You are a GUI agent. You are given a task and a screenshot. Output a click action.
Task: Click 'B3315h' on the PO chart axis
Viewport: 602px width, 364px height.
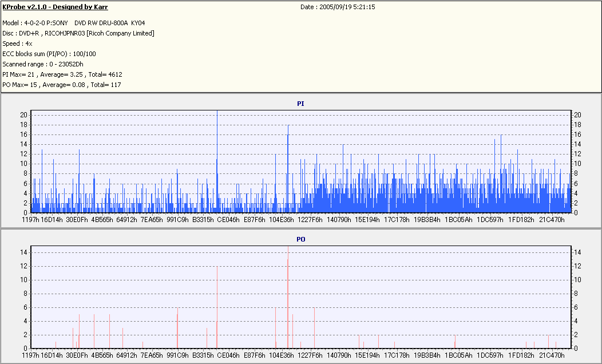[203, 355]
